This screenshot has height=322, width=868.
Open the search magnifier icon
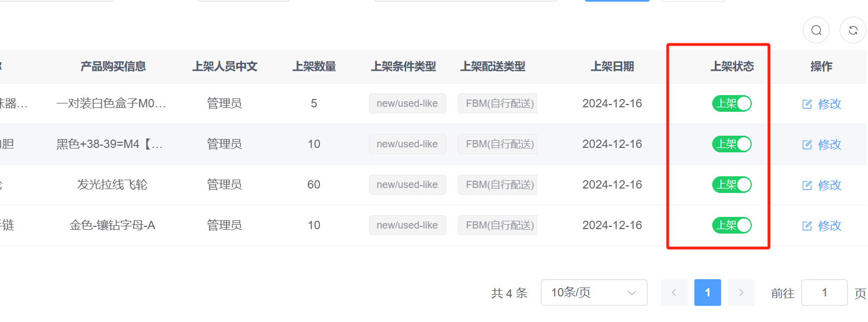816,30
